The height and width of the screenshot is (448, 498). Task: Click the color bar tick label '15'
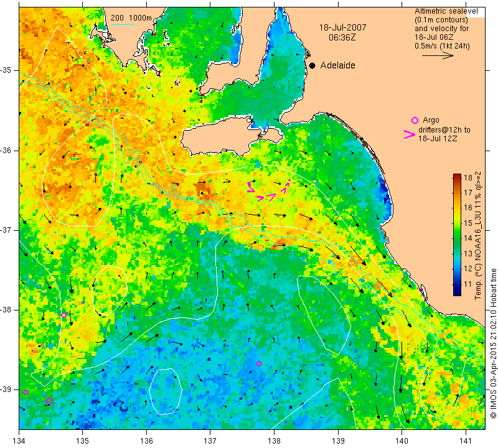pyautogui.click(x=468, y=223)
